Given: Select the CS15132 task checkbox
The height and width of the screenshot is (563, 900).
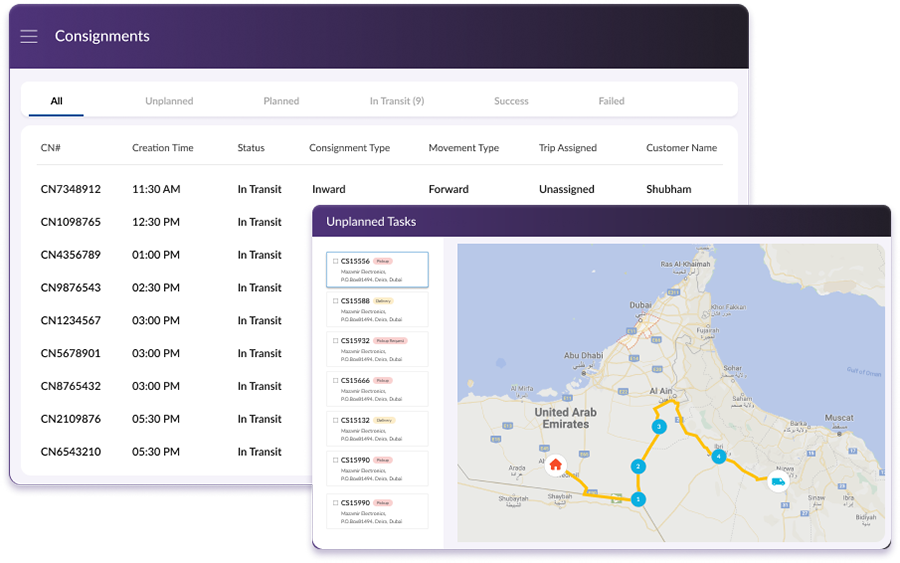Looking at the screenshot, I should click(x=336, y=421).
